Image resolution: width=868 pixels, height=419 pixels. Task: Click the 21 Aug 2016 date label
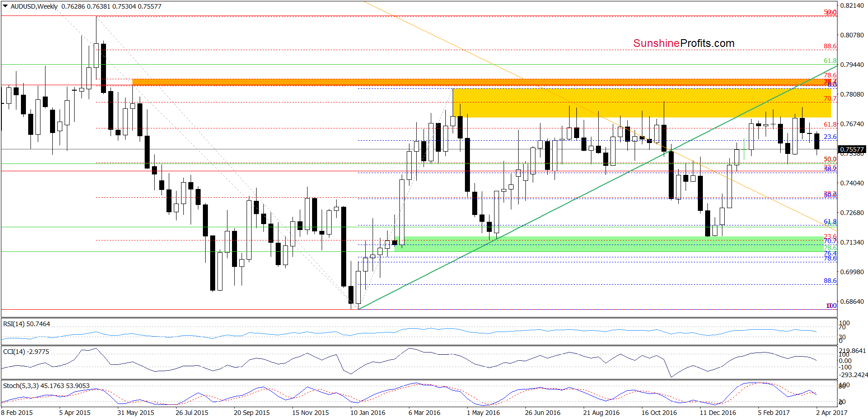(601, 413)
